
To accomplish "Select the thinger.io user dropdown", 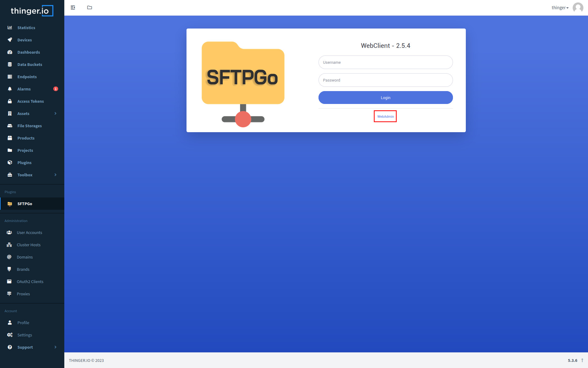I will click(562, 8).
